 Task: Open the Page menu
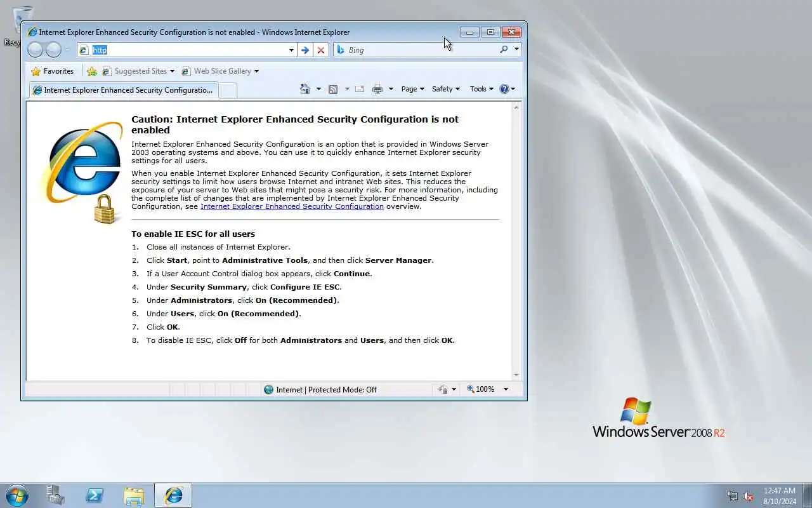(x=412, y=89)
